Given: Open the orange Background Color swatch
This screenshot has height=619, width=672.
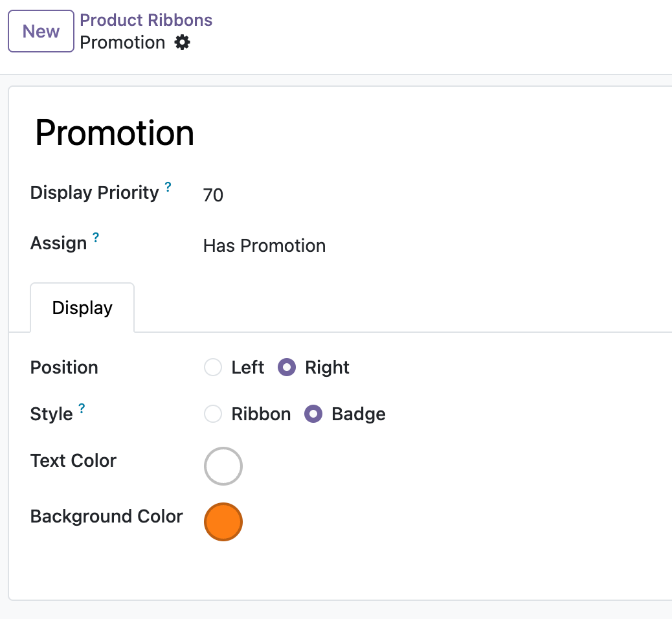Looking at the screenshot, I should [223, 522].
